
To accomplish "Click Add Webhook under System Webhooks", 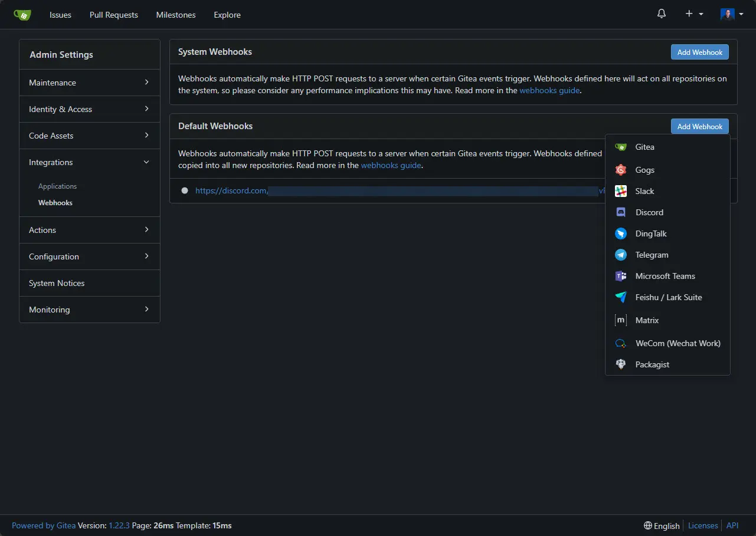I will (699, 52).
